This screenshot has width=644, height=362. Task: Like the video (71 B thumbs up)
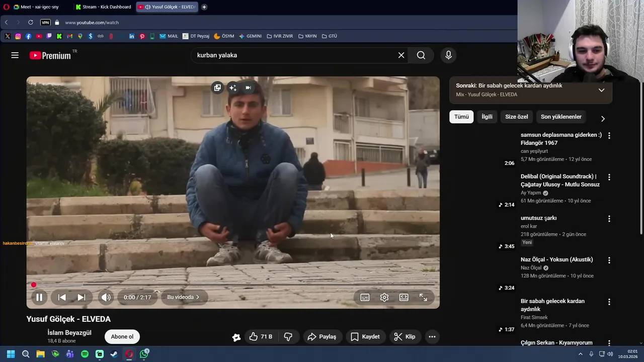(x=261, y=337)
